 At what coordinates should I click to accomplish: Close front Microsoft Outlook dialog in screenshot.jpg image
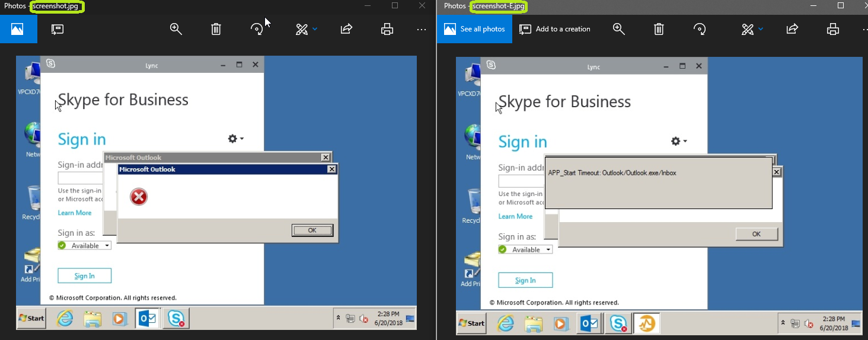(332, 169)
